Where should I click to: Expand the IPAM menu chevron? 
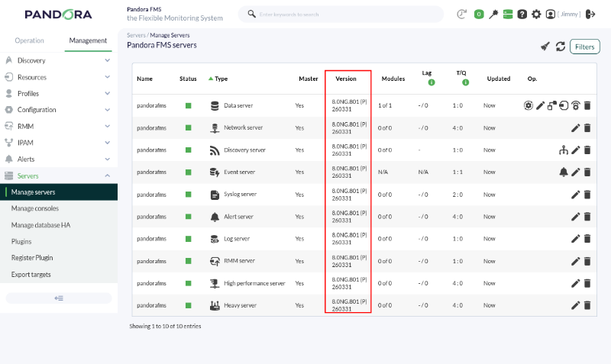coord(107,143)
